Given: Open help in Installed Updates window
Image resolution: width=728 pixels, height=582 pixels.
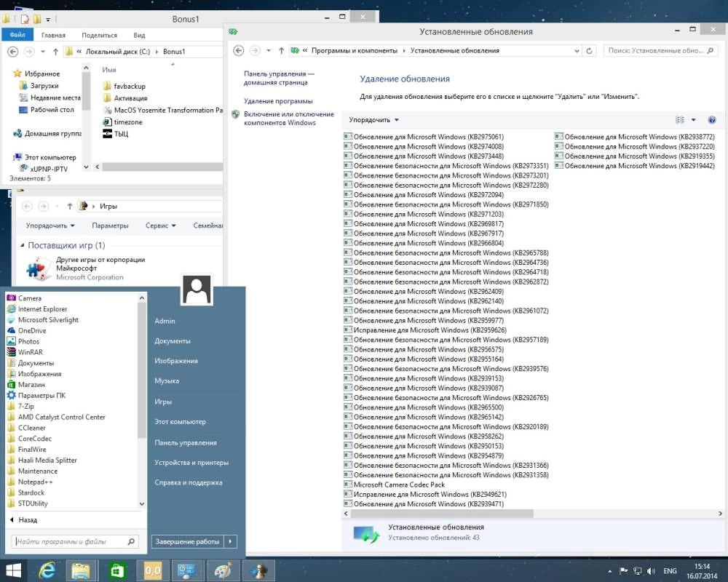Looking at the screenshot, I should click(711, 120).
